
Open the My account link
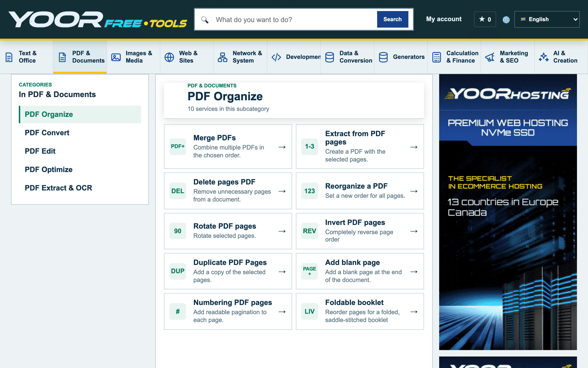click(x=444, y=19)
